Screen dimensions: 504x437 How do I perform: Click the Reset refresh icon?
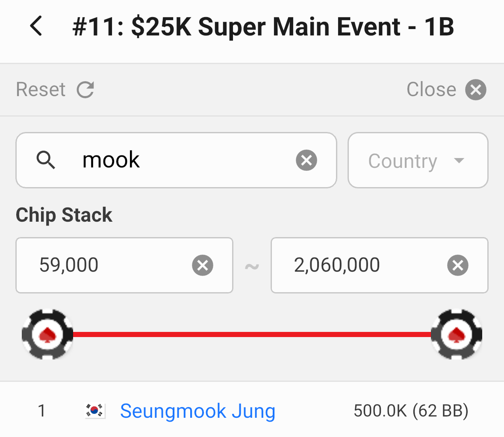pos(85,90)
